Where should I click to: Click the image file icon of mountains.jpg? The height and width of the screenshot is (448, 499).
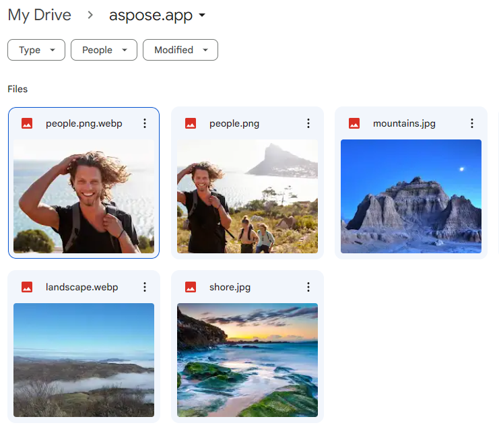[x=354, y=123]
